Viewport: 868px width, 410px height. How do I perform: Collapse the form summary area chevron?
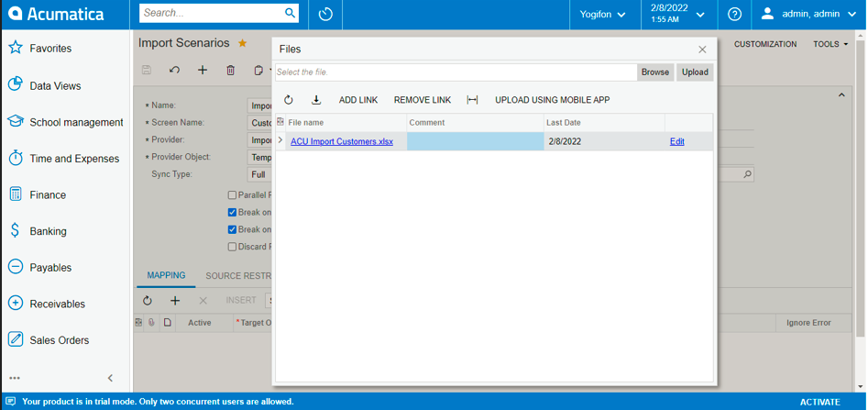coord(841,95)
